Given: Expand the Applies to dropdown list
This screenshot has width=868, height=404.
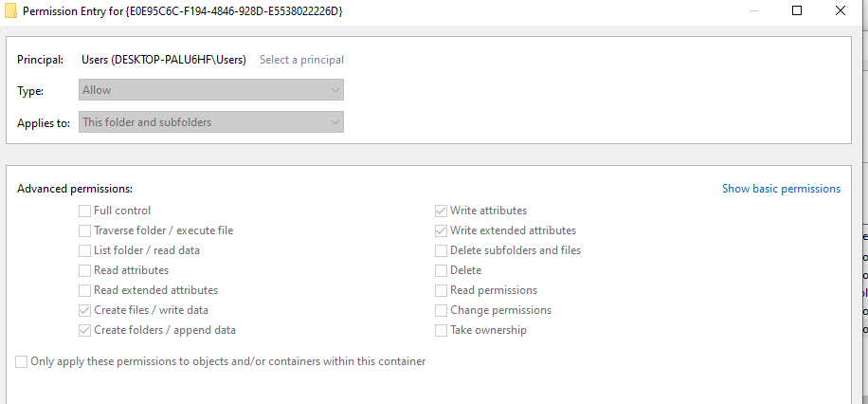Looking at the screenshot, I should tap(210, 122).
